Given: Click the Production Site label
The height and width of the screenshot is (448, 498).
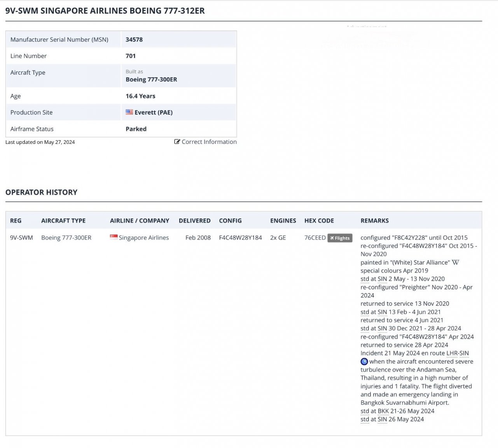Looking at the screenshot, I should click(x=31, y=112).
